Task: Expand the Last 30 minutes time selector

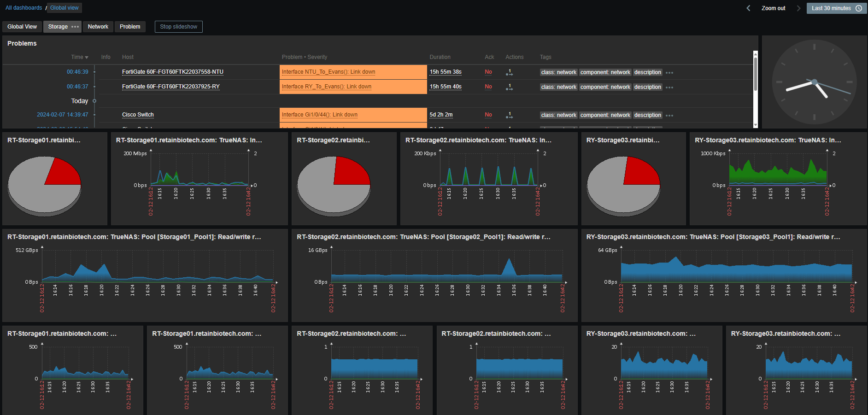Action: click(836, 8)
